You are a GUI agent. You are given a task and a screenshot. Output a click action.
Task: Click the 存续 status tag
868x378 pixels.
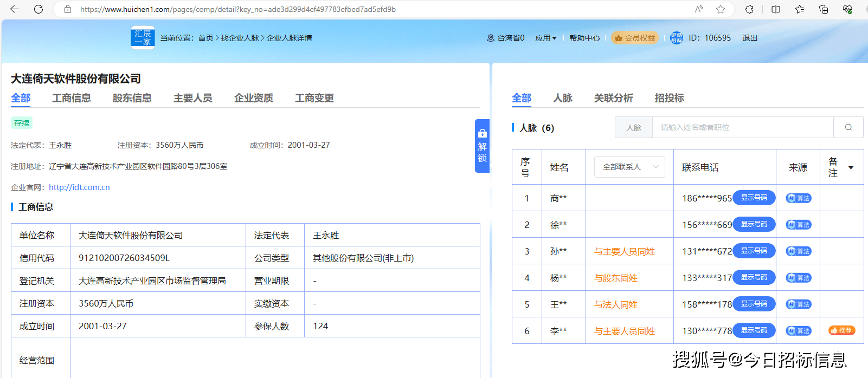tap(22, 123)
